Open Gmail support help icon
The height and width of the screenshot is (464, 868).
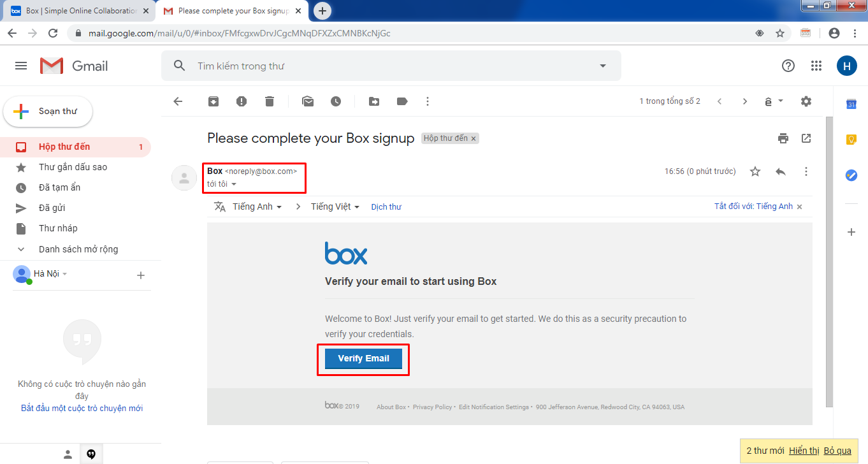coord(788,66)
